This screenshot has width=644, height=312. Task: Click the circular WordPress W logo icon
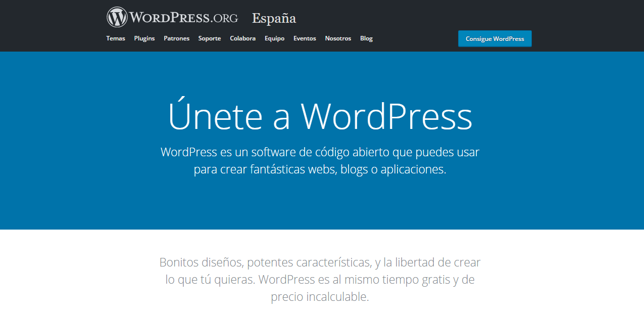coord(116,16)
